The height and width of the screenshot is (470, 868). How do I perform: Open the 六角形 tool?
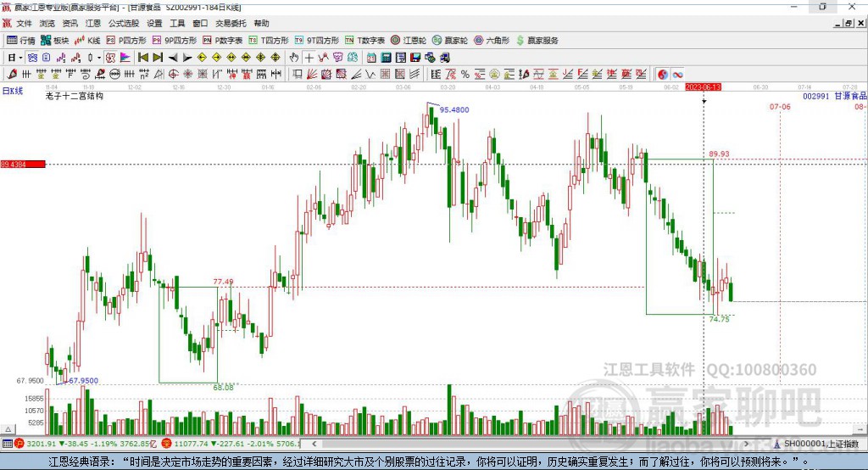tap(492, 41)
